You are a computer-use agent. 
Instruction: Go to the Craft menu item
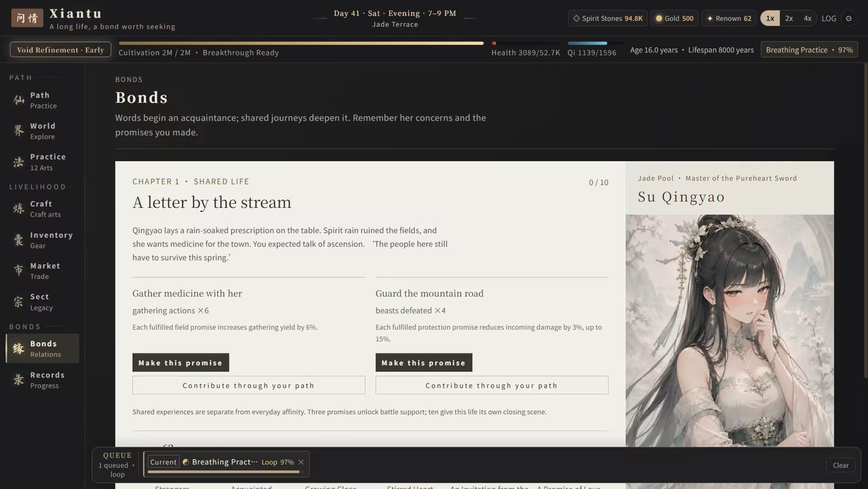[x=42, y=209]
